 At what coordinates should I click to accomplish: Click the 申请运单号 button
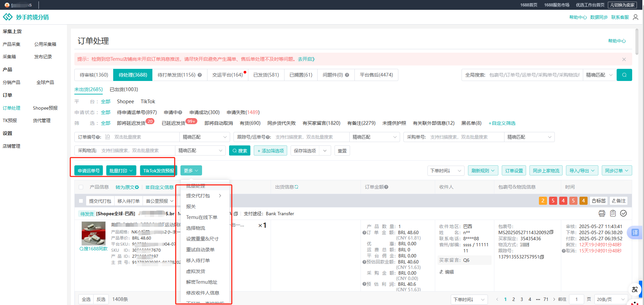click(x=89, y=171)
